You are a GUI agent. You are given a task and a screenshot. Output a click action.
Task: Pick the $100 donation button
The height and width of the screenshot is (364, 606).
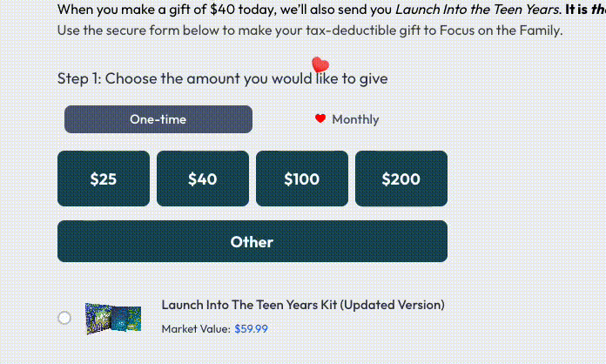point(301,179)
